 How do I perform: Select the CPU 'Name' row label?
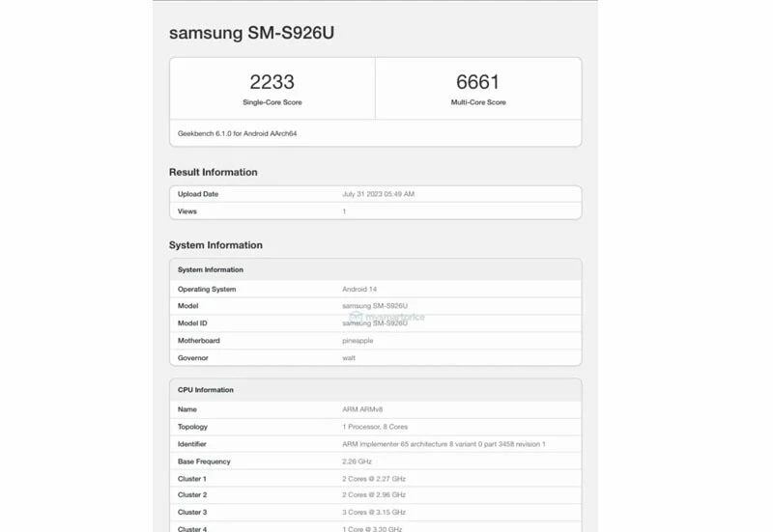point(186,409)
